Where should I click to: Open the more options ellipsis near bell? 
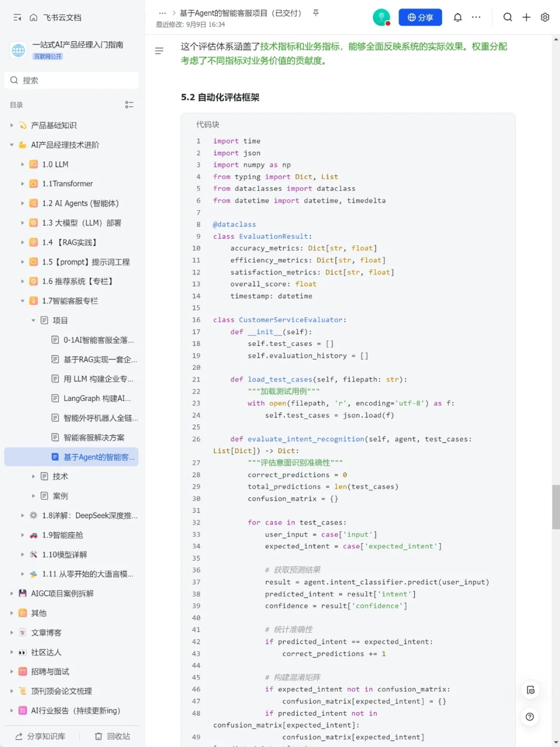(476, 17)
